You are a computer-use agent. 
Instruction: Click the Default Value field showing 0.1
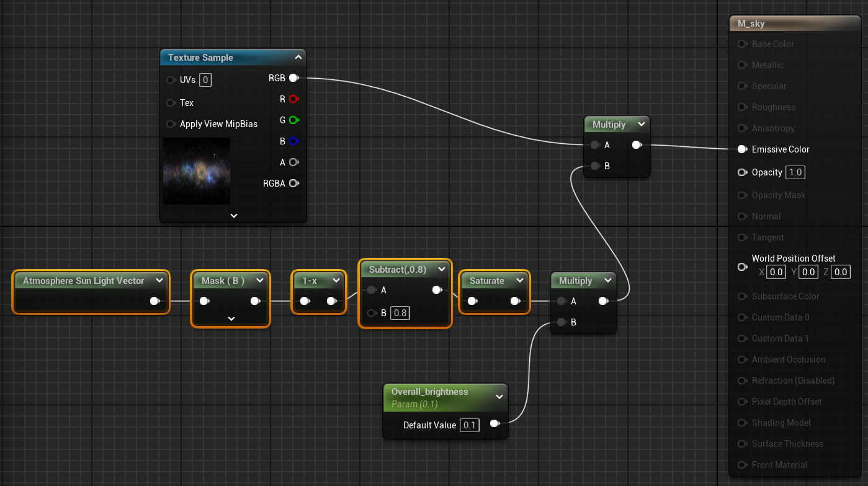coord(469,425)
